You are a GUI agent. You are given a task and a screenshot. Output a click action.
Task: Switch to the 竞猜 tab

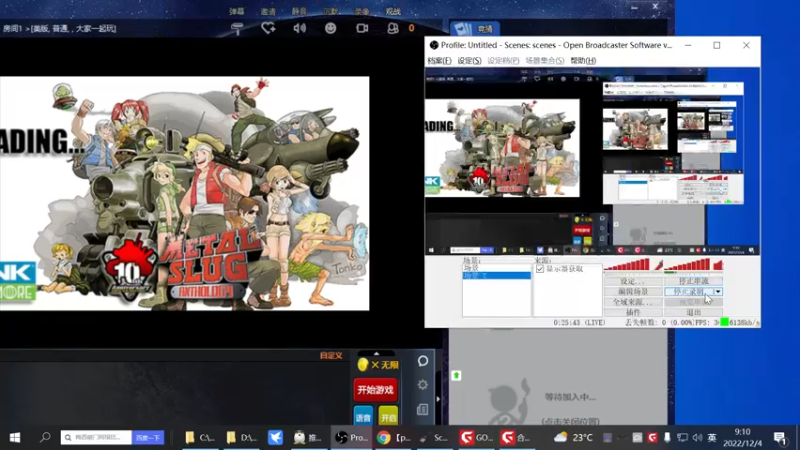474,29
